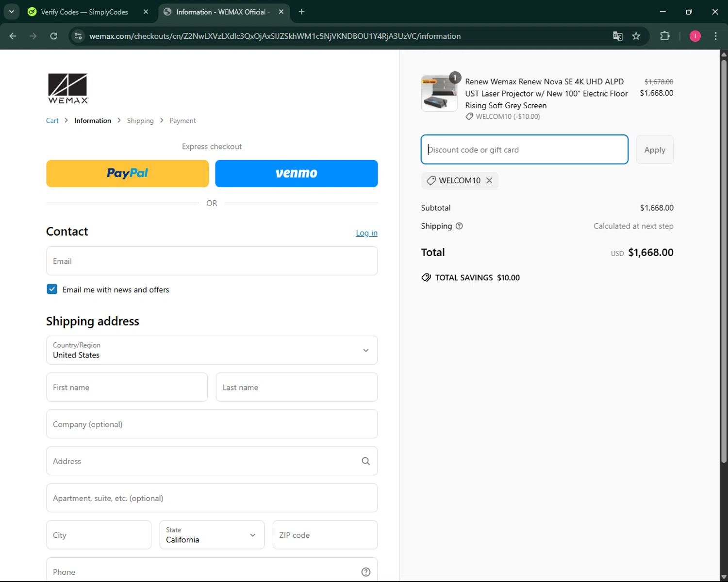The image size is (728, 582).
Task: Open the extensions puzzle icon
Action: (665, 36)
